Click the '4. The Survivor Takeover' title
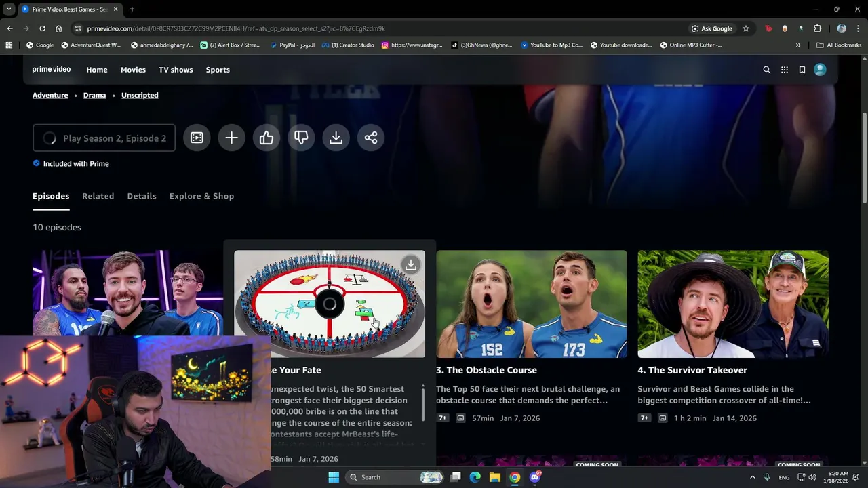 pos(692,370)
